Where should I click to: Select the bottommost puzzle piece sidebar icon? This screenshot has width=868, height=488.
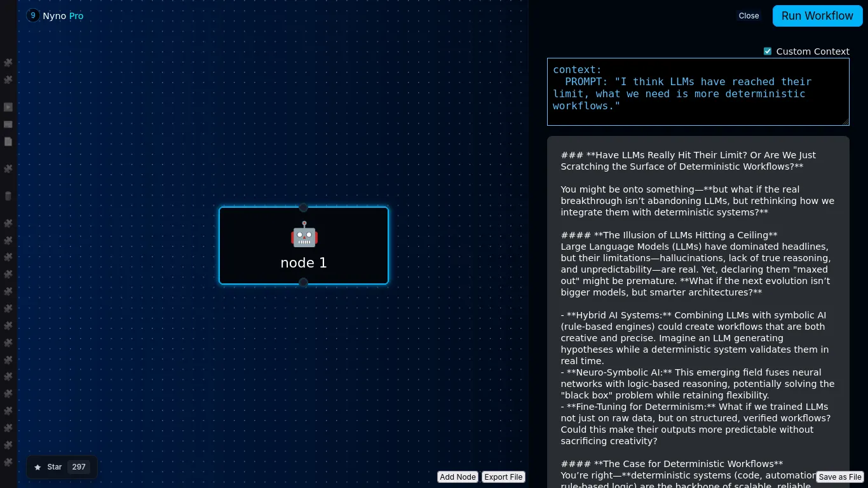tap(8, 462)
